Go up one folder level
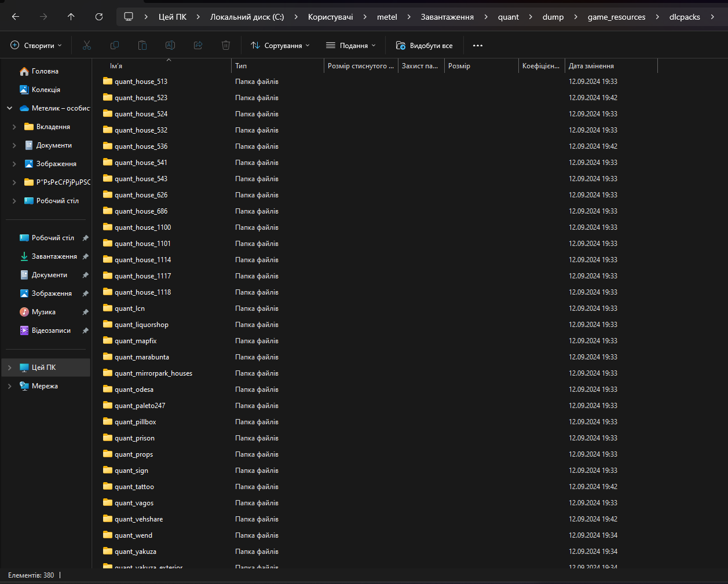This screenshot has height=584, width=728. tap(71, 17)
